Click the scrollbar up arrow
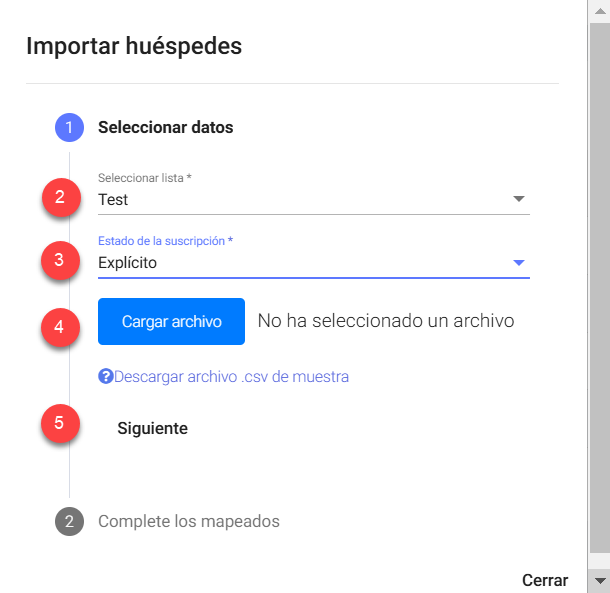610x593 pixels. [600, 11]
